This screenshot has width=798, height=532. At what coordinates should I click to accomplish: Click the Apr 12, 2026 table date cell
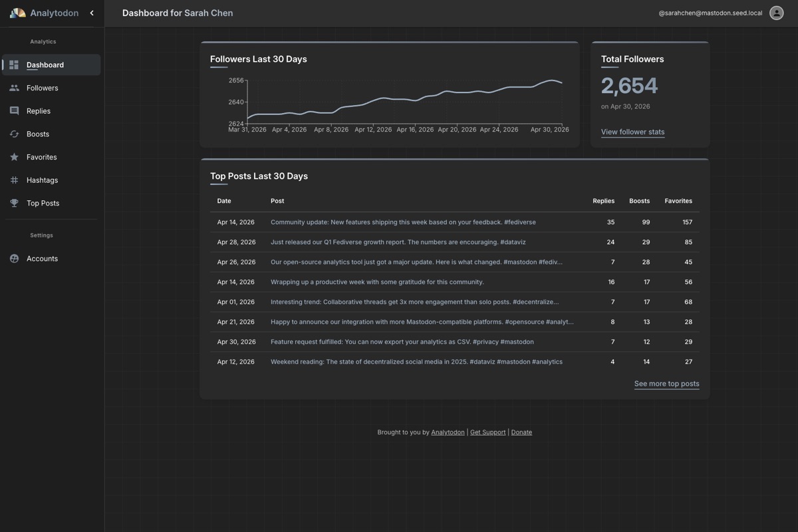[x=235, y=362]
